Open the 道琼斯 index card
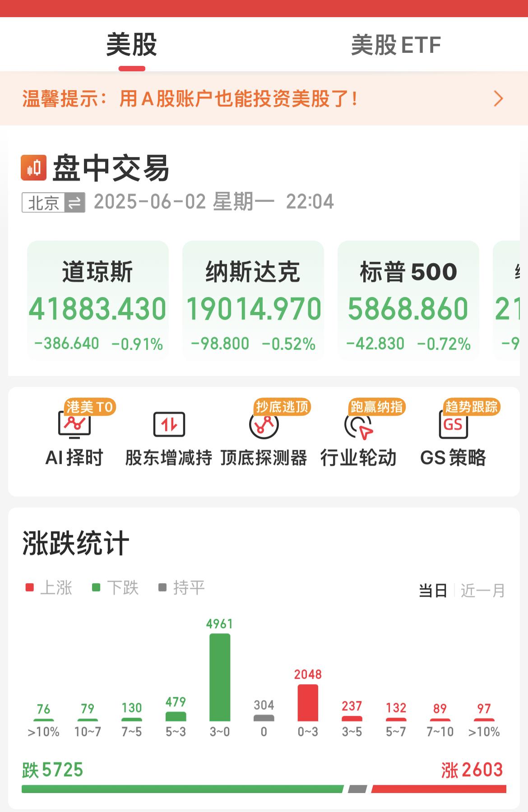 pyautogui.click(x=98, y=301)
